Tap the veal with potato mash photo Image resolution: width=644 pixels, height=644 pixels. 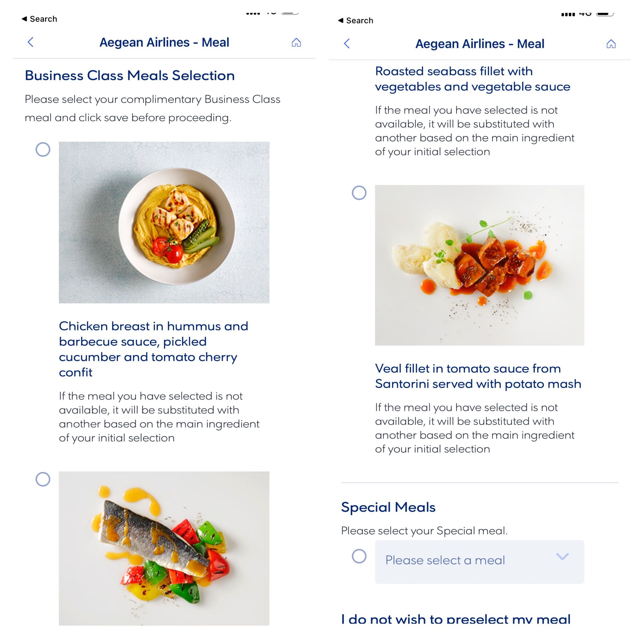[479, 265]
